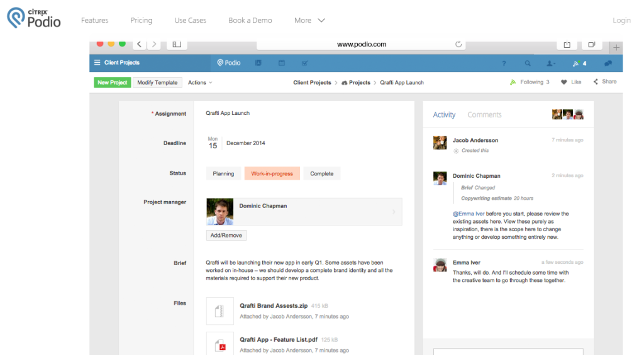Open the tasks checkmark icon
This screenshot has height=355, width=644.
(x=305, y=63)
